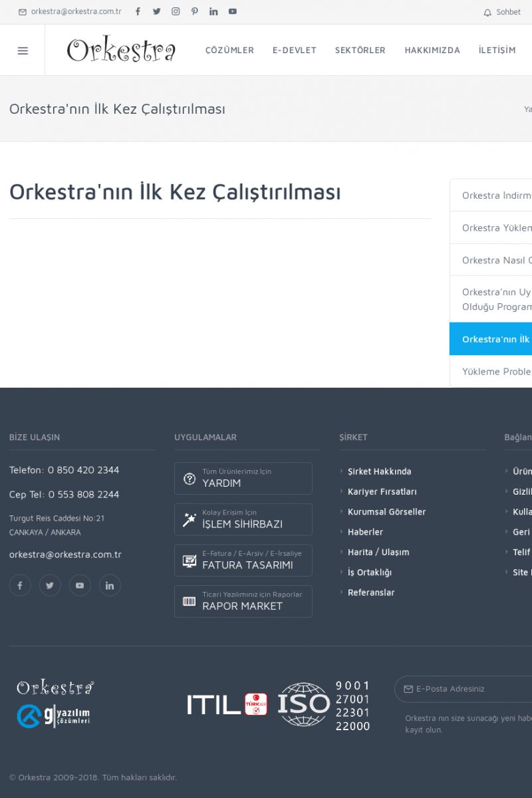Open the ÇÖZÜMLER menu
Image resolution: width=532 pixels, height=798 pixels.
click(x=229, y=51)
